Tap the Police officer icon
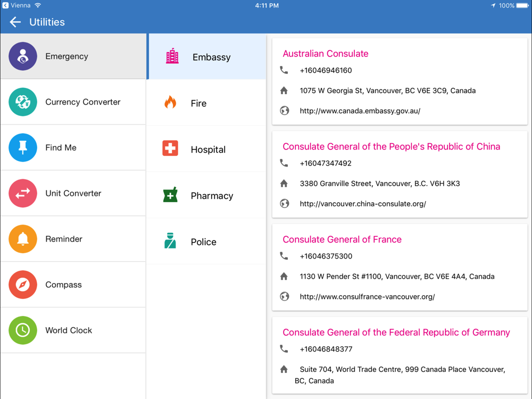This screenshot has width=532, height=399. [170, 240]
